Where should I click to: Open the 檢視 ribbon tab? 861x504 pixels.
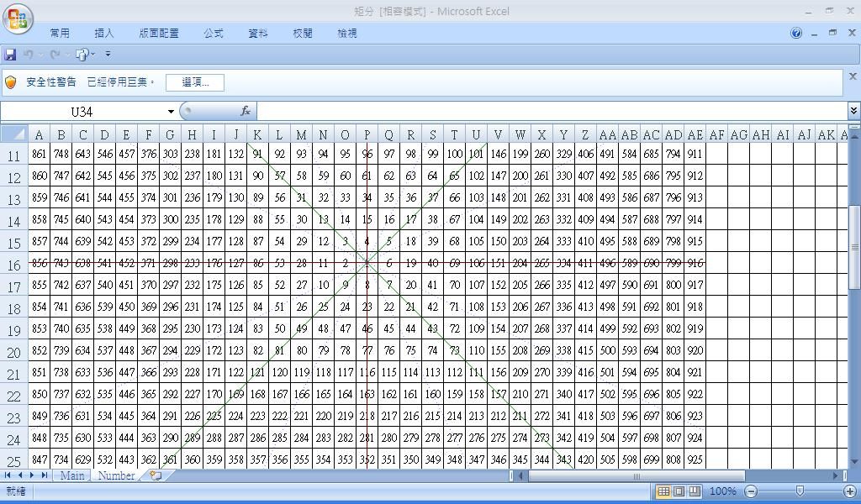point(347,34)
